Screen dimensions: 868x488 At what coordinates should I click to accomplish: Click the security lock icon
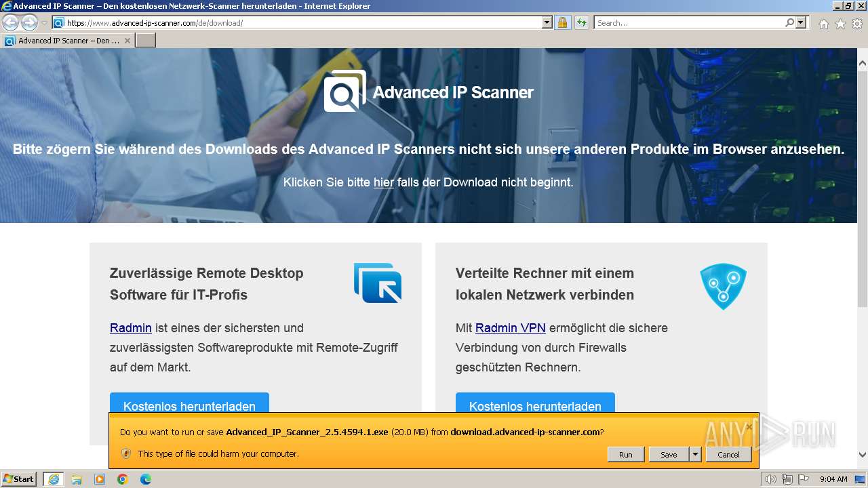[x=562, y=23]
